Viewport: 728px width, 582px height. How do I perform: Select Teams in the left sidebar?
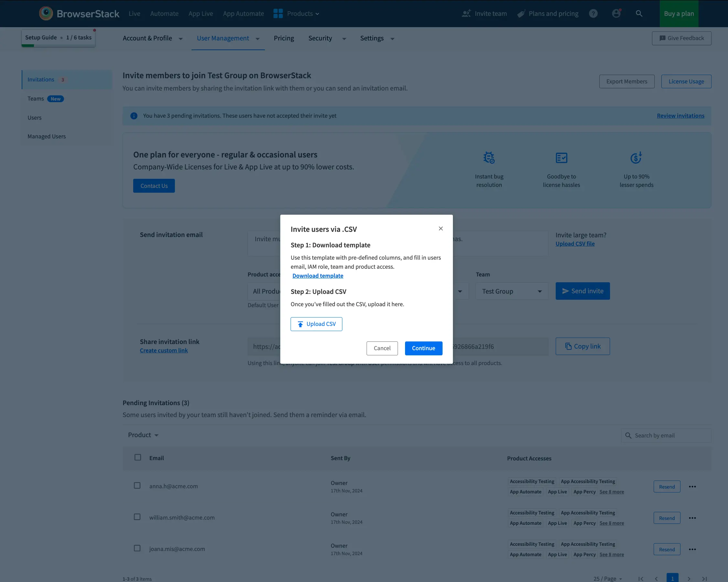coord(36,99)
